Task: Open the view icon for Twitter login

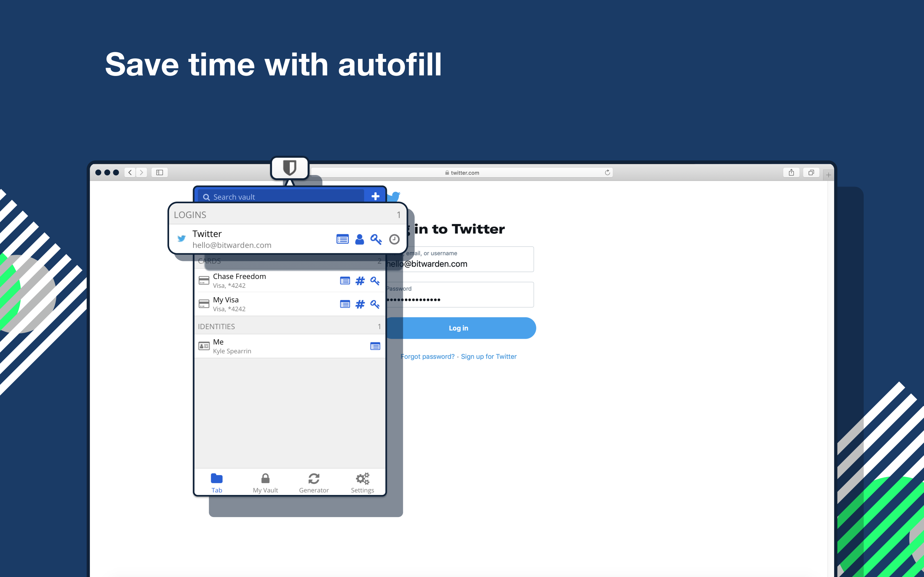Action: [343, 239]
